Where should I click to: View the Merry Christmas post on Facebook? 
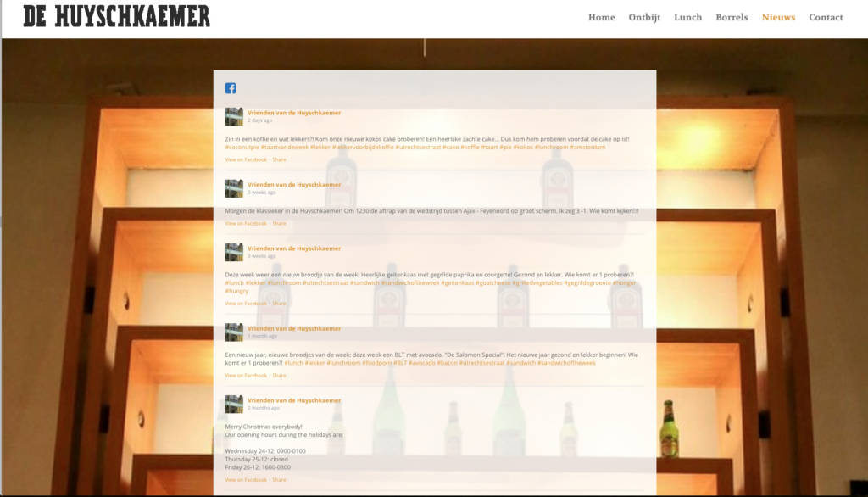246,480
